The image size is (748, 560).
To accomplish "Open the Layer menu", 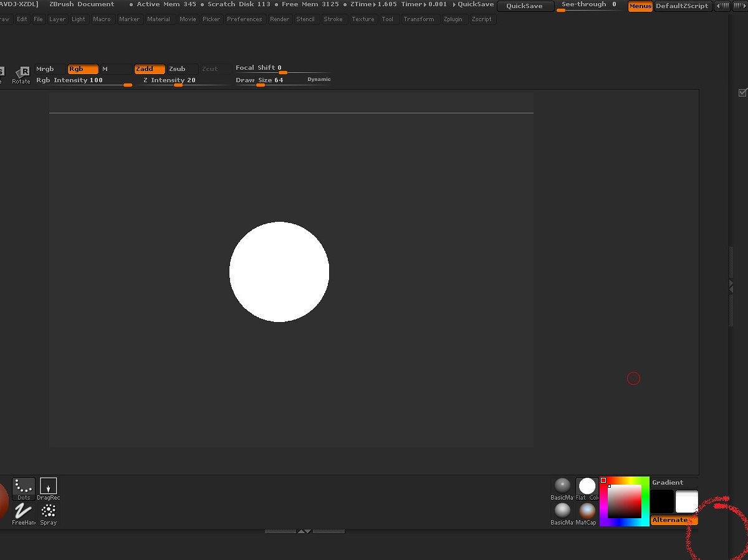I will (x=57, y=19).
